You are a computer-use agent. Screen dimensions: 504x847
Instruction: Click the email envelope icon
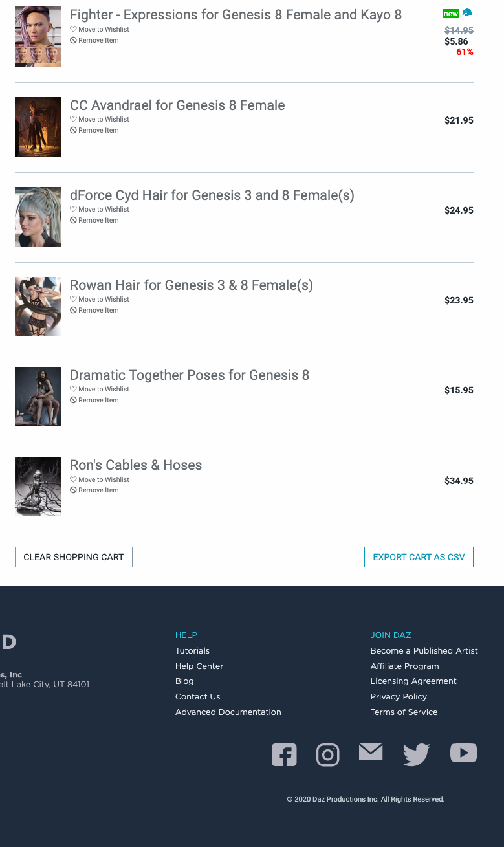(371, 753)
